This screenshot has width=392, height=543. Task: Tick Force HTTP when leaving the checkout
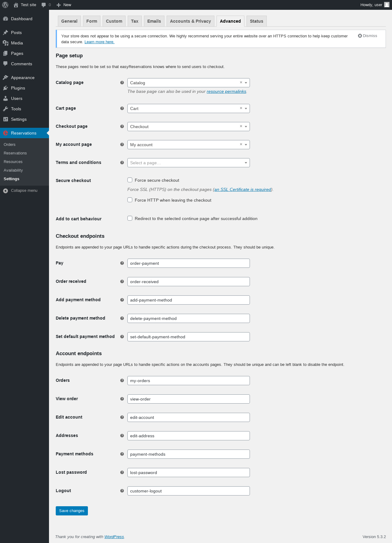(130, 200)
